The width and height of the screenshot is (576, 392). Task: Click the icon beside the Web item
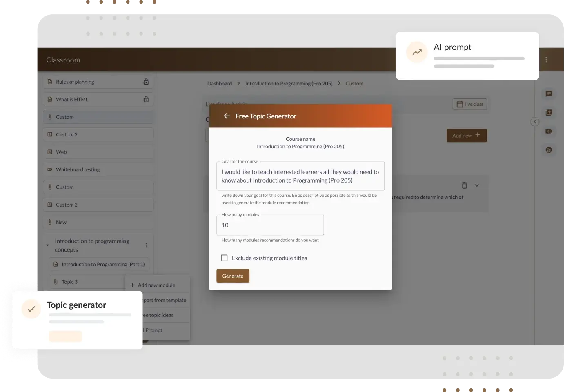pyautogui.click(x=50, y=152)
